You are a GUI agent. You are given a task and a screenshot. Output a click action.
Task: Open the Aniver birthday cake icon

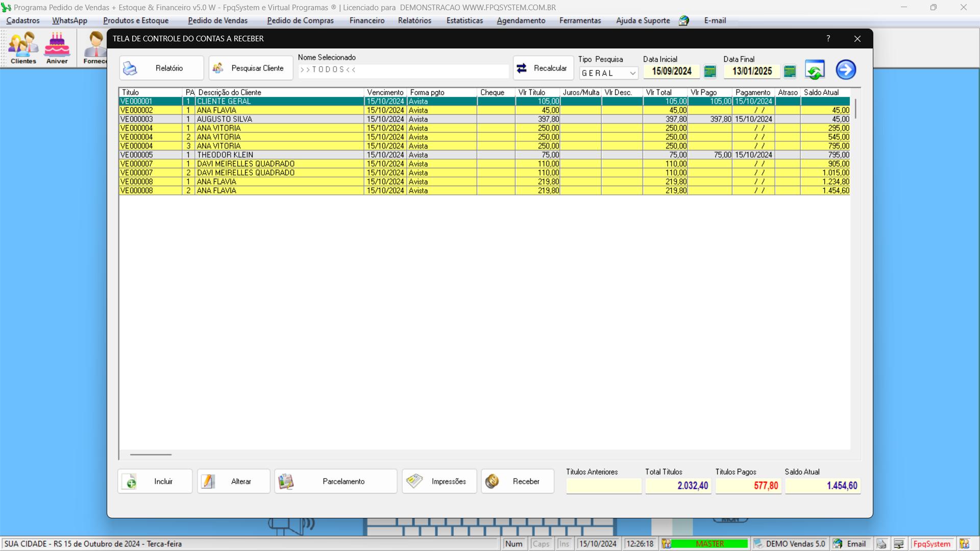57,48
